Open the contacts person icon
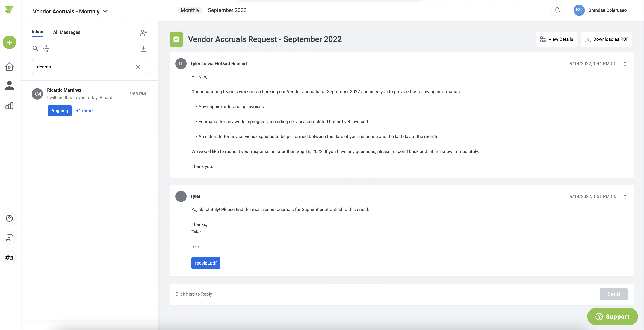The height and width of the screenshot is (330, 644). [9, 85]
